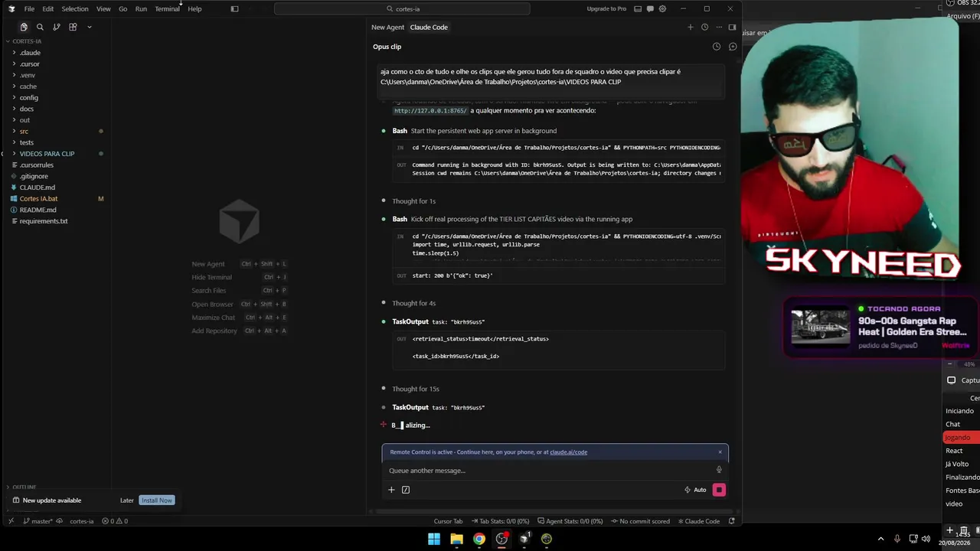Click the cortes-ia command search box
Screen dimensions: 980x551
402,9
